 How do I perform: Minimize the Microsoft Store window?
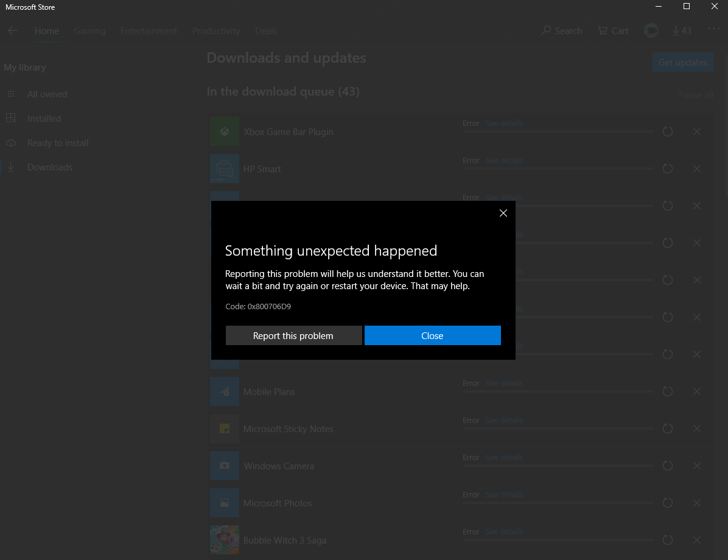(x=659, y=6)
